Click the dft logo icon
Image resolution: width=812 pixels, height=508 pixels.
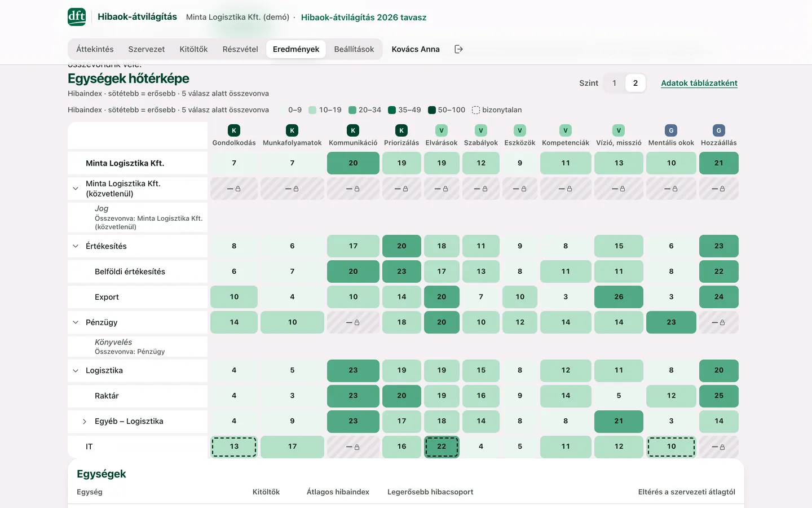[x=77, y=17]
